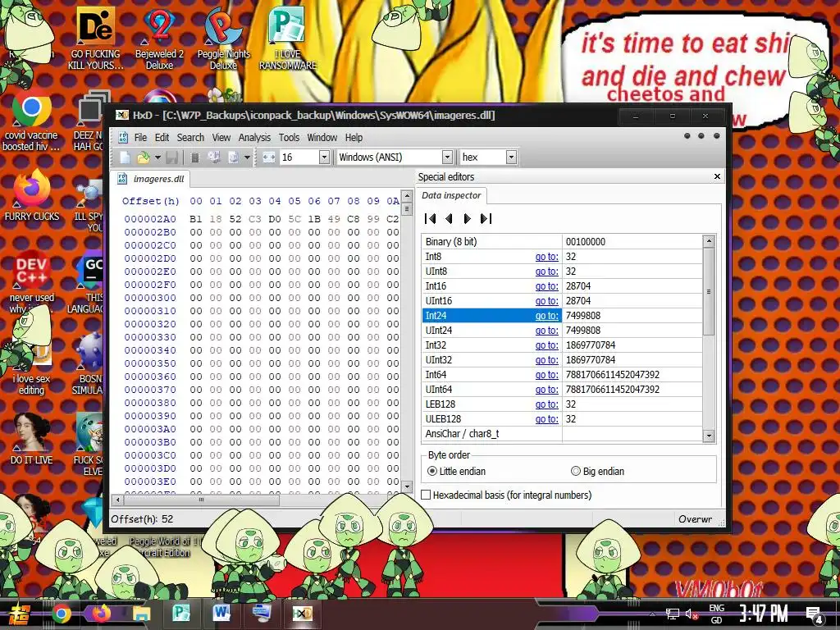Select the Peggle Nights Deluxe desktop icon
This screenshot has height=630, width=840.
[223, 38]
